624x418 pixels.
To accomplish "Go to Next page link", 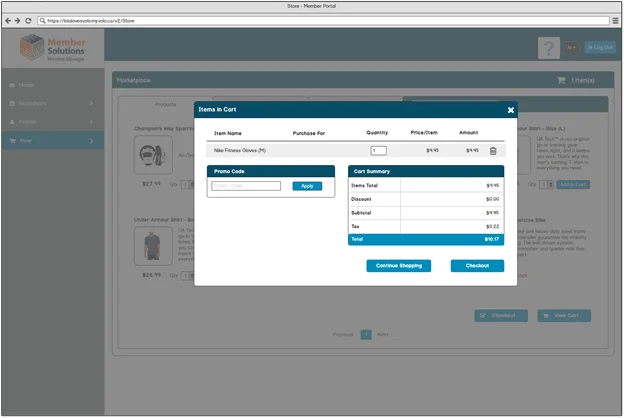I will click(x=383, y=335).
